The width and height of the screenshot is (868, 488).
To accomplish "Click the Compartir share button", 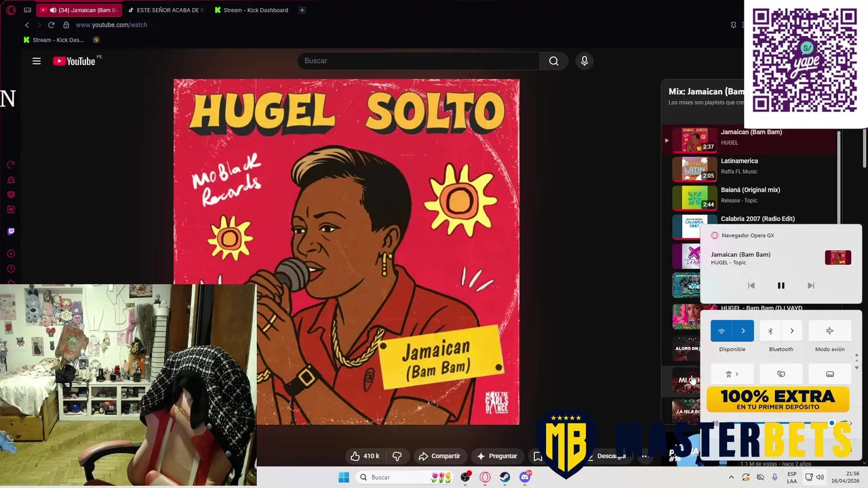I will [x=439, y=456].
